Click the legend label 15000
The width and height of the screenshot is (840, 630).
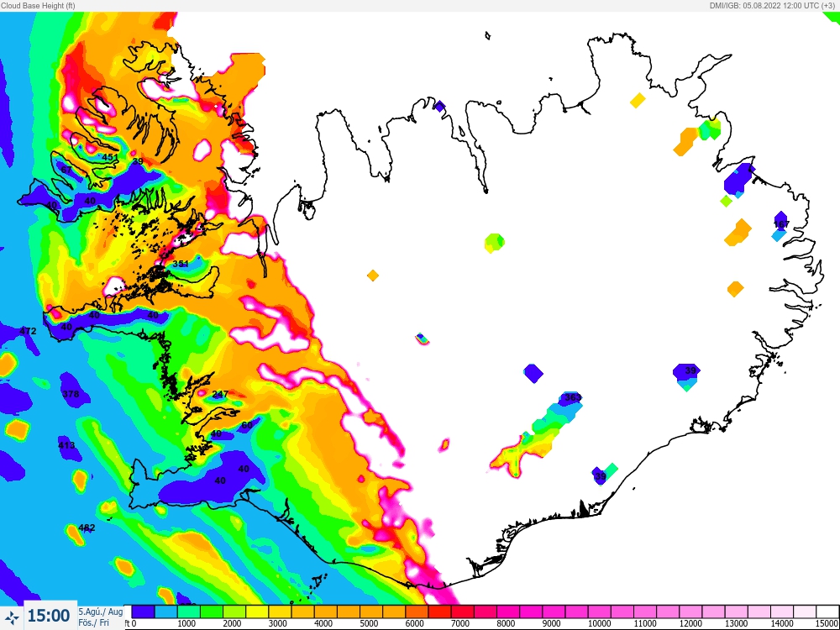(x=828, y=624)
